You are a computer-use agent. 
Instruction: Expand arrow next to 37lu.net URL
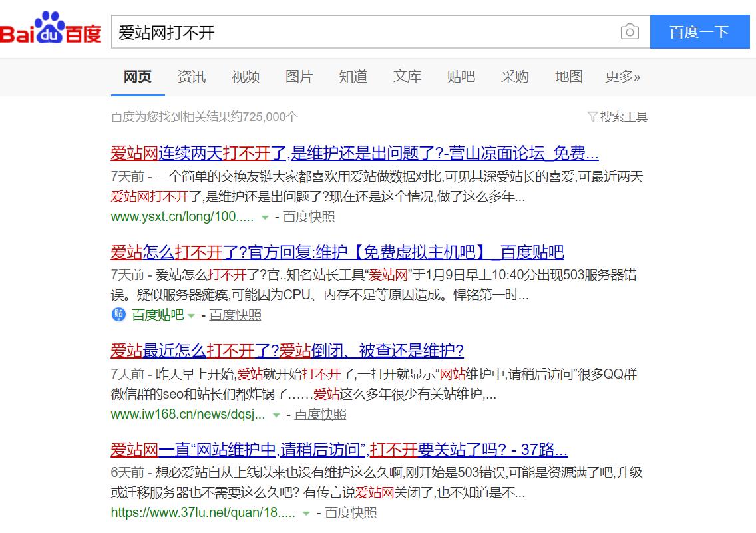click(306, 514)
